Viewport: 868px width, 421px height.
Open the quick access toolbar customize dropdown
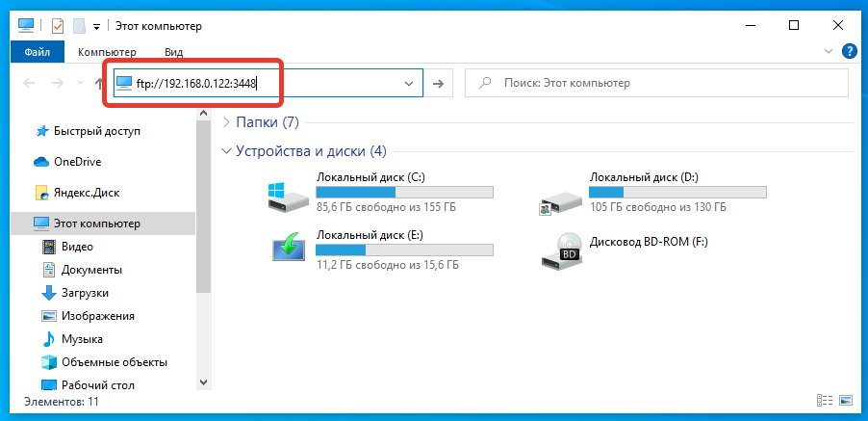click(96, 26)
